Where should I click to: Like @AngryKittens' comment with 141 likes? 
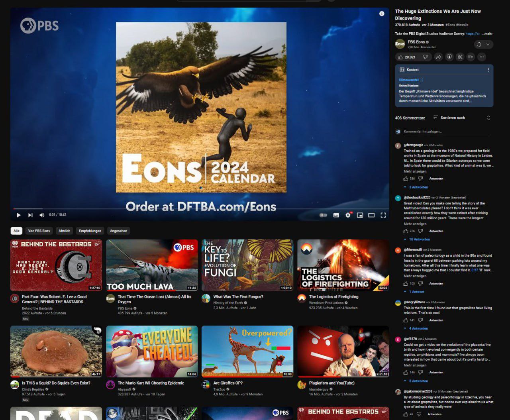pyautogui.click(x=406, y=320)
